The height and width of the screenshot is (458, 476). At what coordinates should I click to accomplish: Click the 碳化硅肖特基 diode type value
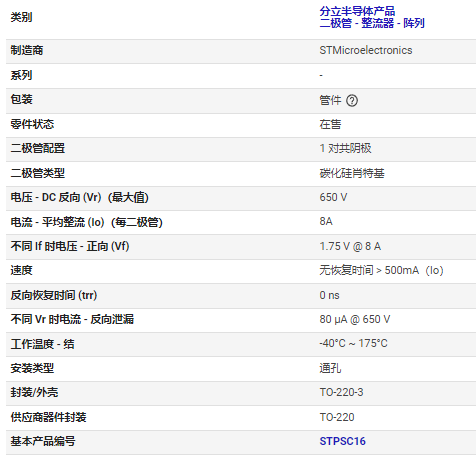[x=352, y=173]
